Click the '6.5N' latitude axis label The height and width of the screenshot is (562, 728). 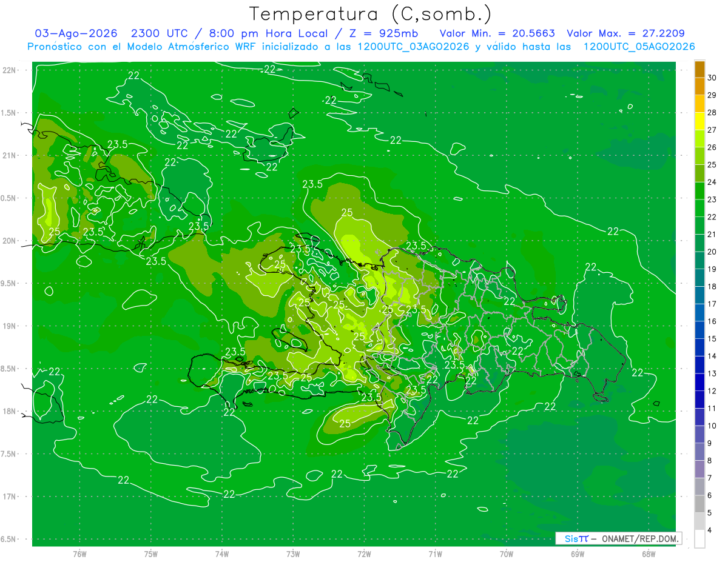9,539
